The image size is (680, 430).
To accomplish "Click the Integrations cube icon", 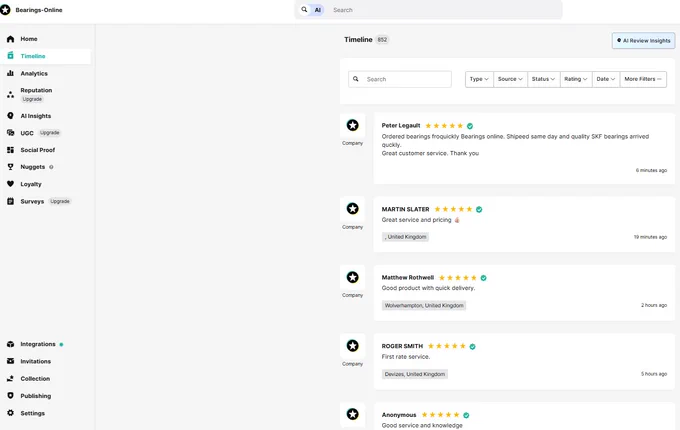I will (x=10, y=344).
